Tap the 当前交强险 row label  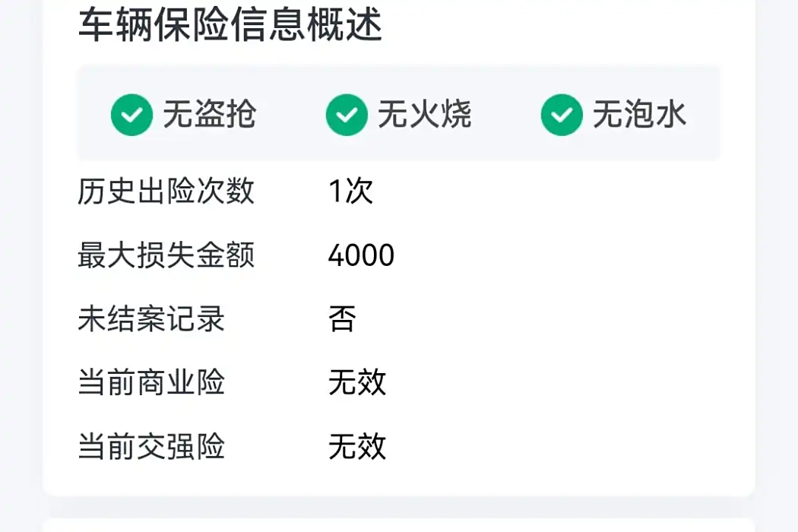(151, 446)
